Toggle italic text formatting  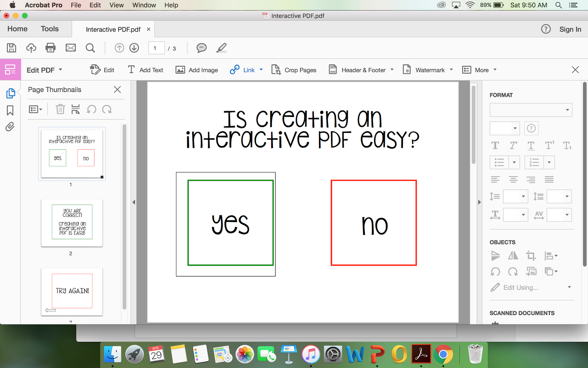click(x=513, y=145)
